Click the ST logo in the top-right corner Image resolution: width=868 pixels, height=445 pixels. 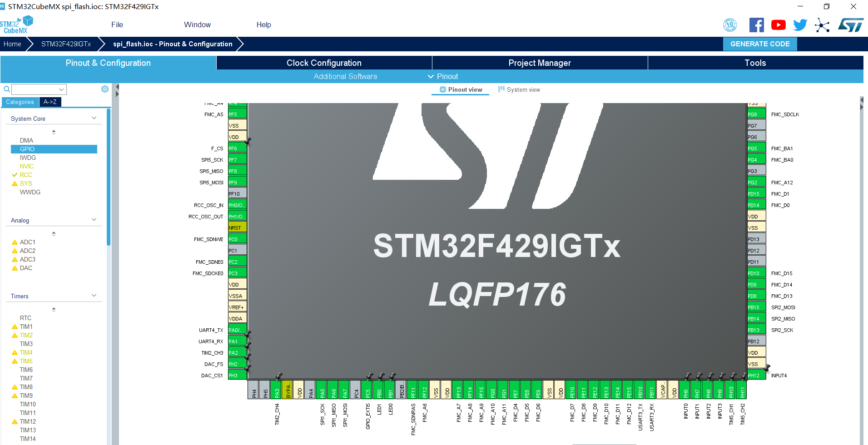(850, 25)
